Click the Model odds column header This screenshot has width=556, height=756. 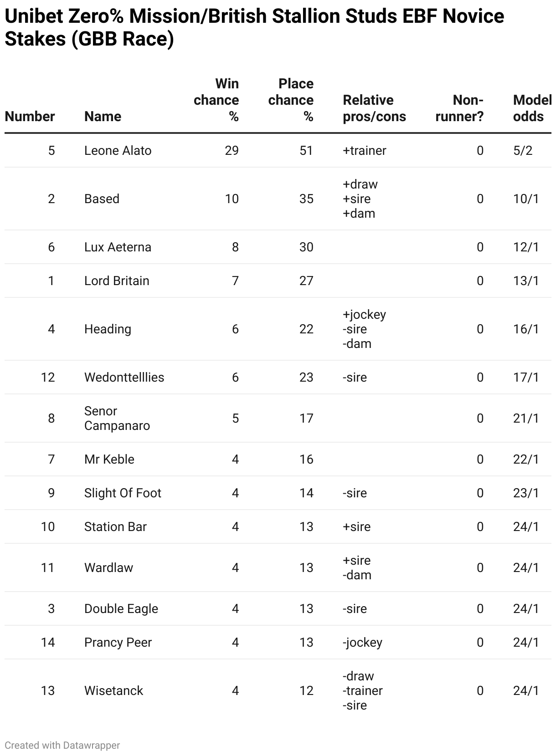point(532,108)
